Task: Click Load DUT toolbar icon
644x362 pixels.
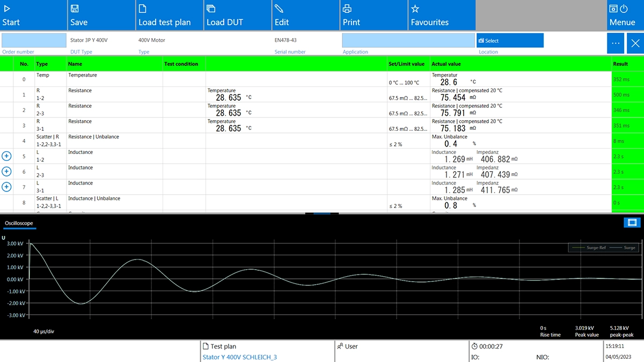Action: point(238,15)
